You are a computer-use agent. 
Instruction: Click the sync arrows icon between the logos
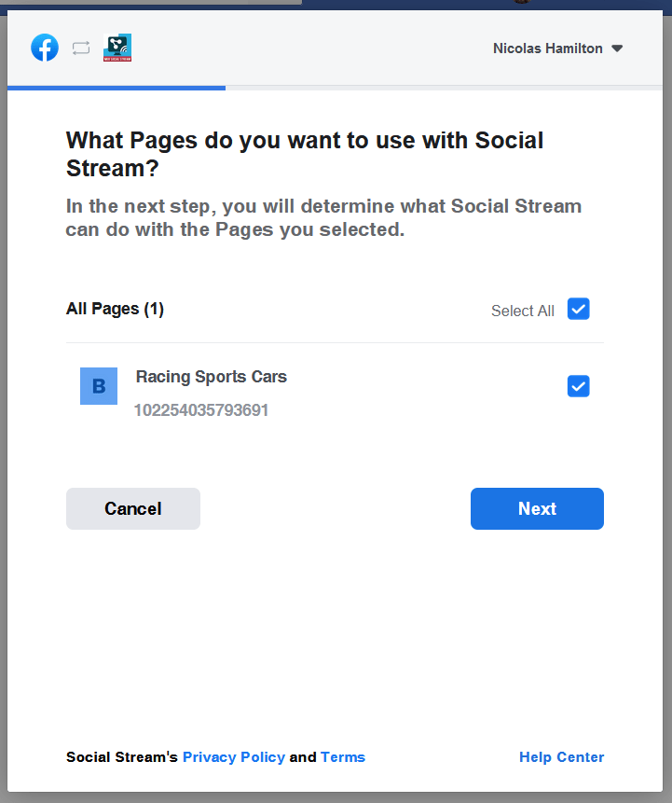81,48
